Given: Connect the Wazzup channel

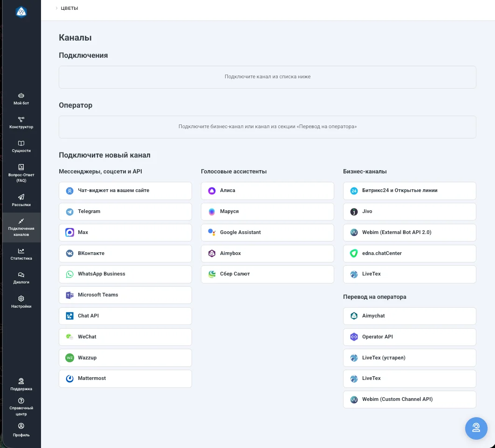Looking at the screenshot, I should click(x=125, y=358).
